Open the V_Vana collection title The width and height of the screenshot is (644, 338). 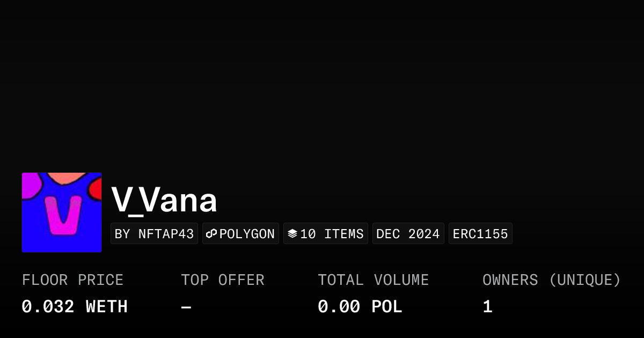pos(164,201)
